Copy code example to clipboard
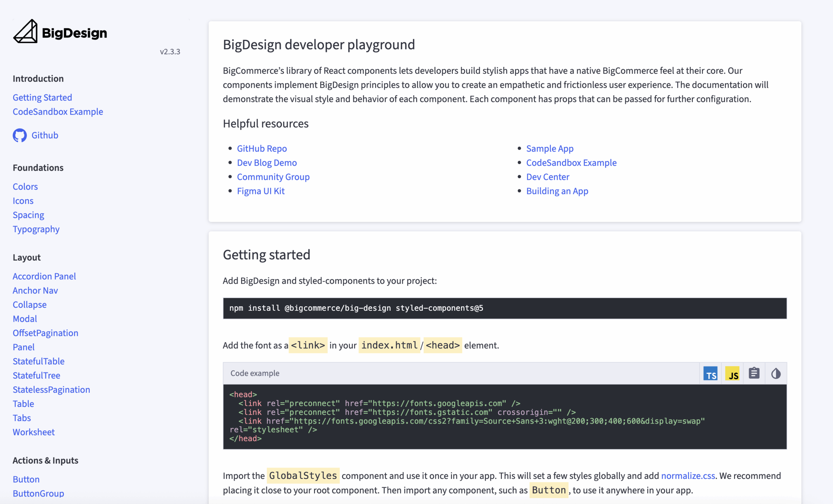The height and width of the screenshot is (504, 833). click(x=754, y=374)
